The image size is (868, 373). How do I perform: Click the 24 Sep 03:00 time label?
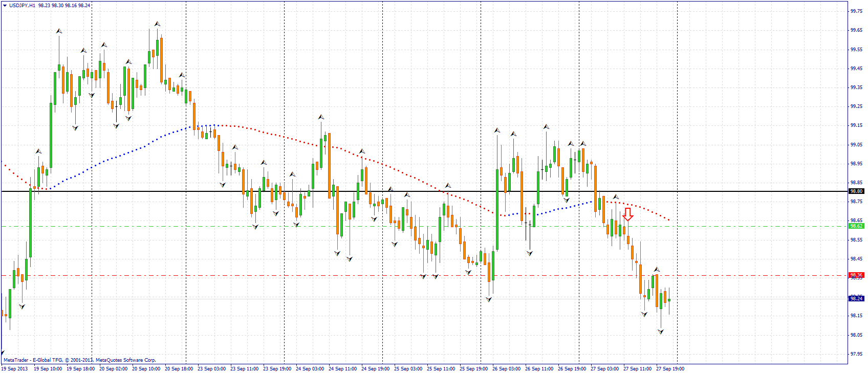coord(310,369)
